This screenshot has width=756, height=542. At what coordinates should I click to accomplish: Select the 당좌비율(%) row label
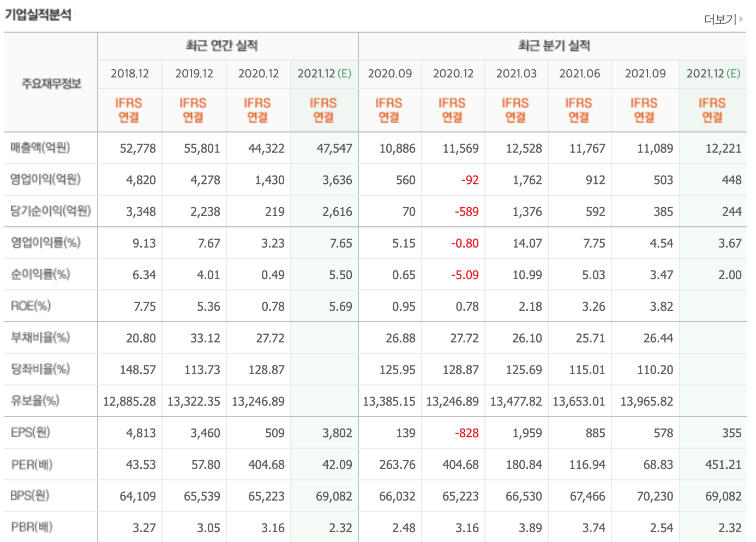pos(40,369)
